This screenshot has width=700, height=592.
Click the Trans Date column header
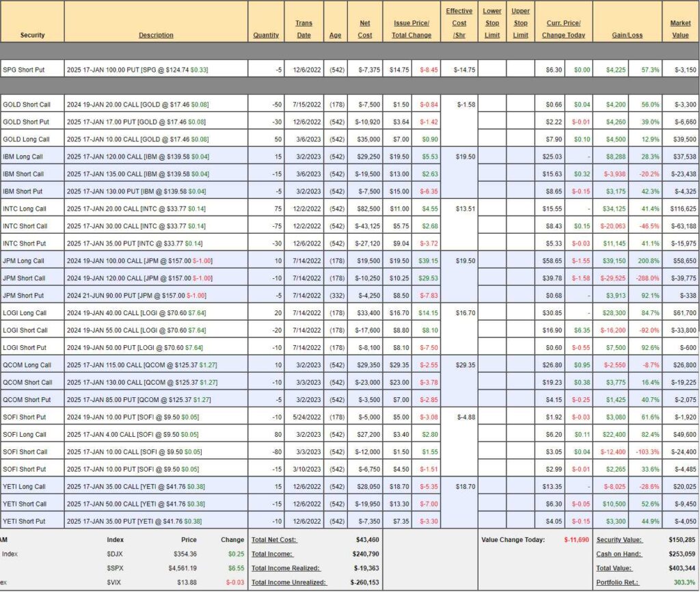304,29
